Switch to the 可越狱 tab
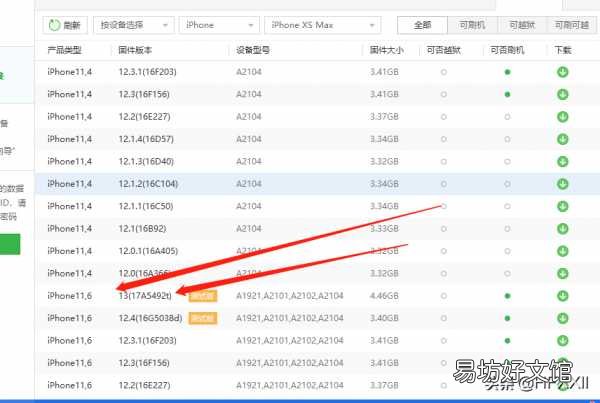This screenshot has width=600, height=403. [x=522, y=25]
